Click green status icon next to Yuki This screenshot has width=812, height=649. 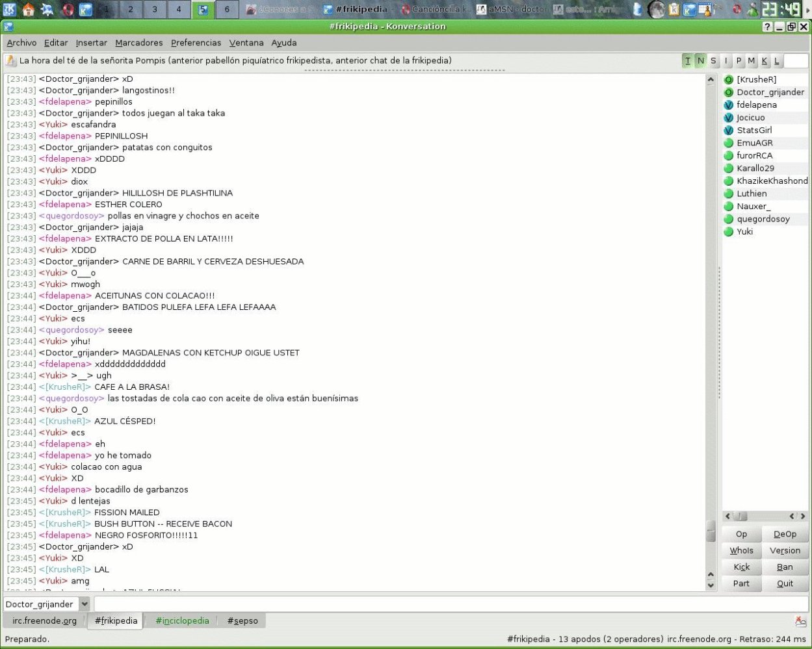tap(728, 232)
